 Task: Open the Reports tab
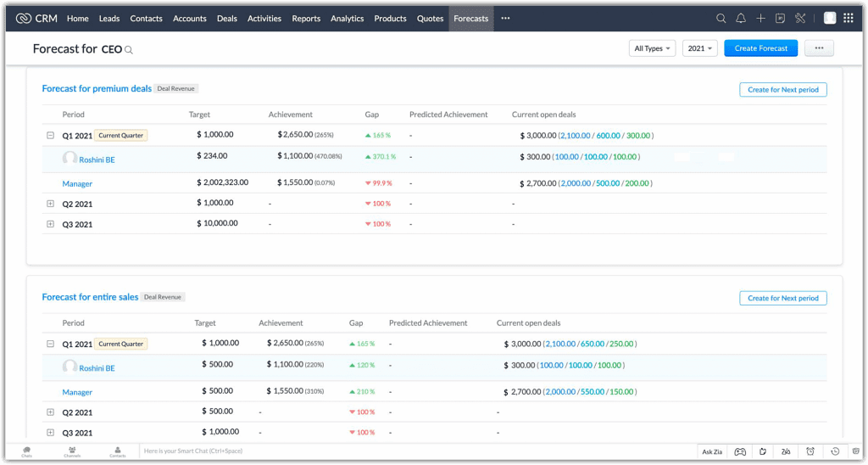[x=306, y=19]
